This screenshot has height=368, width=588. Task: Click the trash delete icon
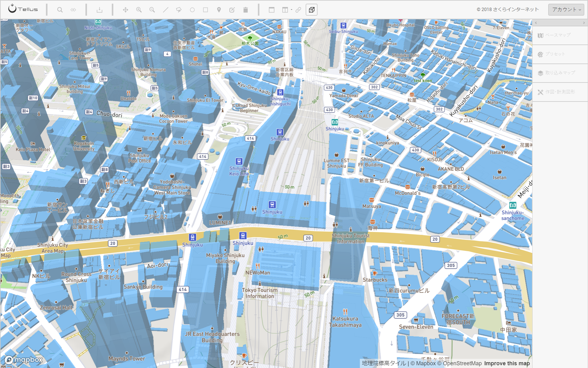click(x=245, y=10)
